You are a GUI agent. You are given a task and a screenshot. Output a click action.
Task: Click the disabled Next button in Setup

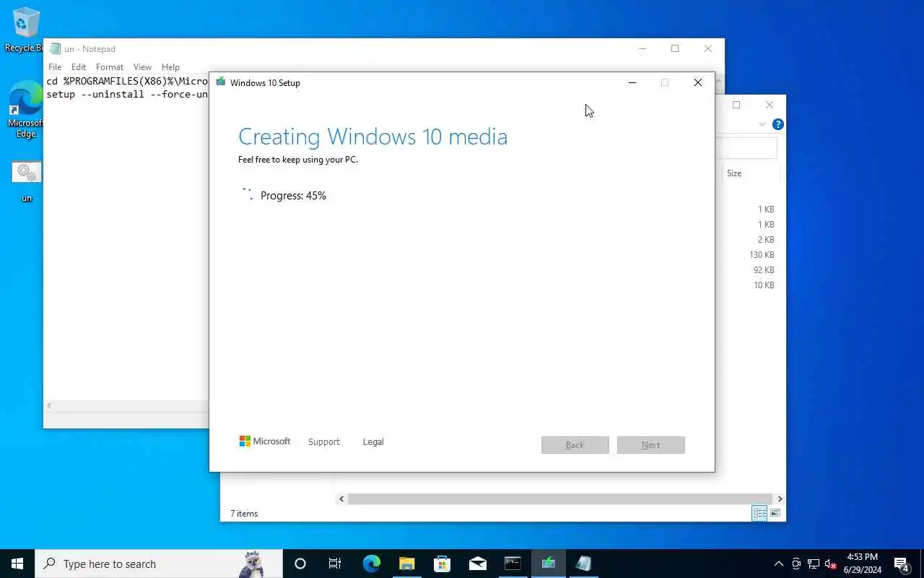650,445
